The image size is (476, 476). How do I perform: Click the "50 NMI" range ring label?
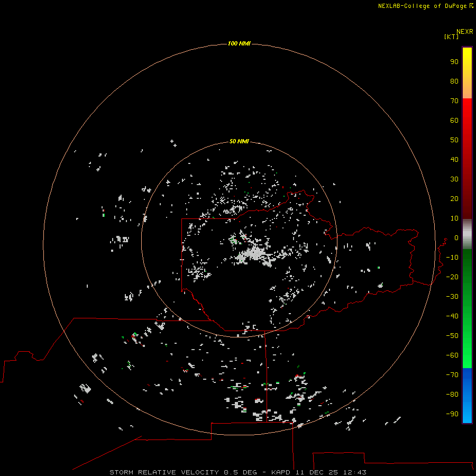tap(239, 141)
